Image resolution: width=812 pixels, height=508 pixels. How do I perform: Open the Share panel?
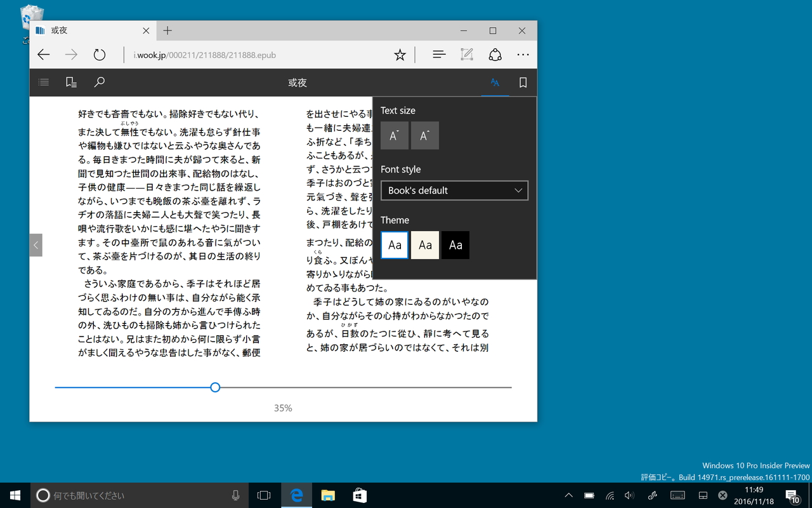pos(495,55)
